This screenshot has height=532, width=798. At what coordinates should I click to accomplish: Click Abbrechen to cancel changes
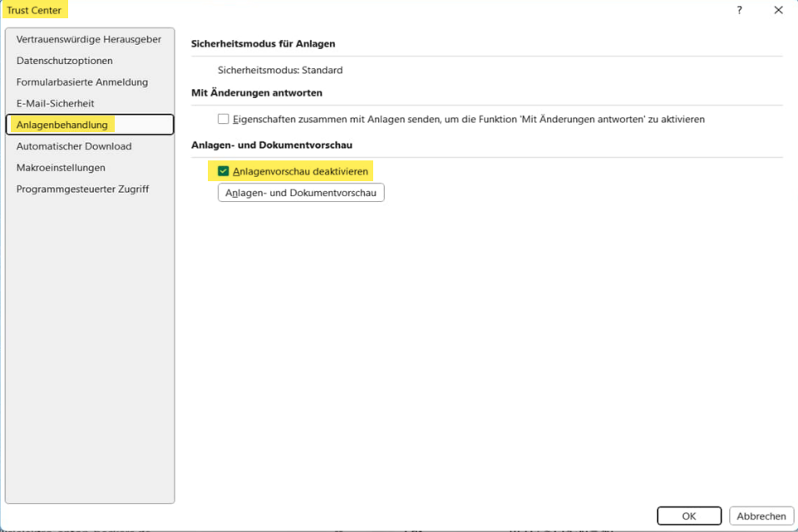click(x=761, y=516)
